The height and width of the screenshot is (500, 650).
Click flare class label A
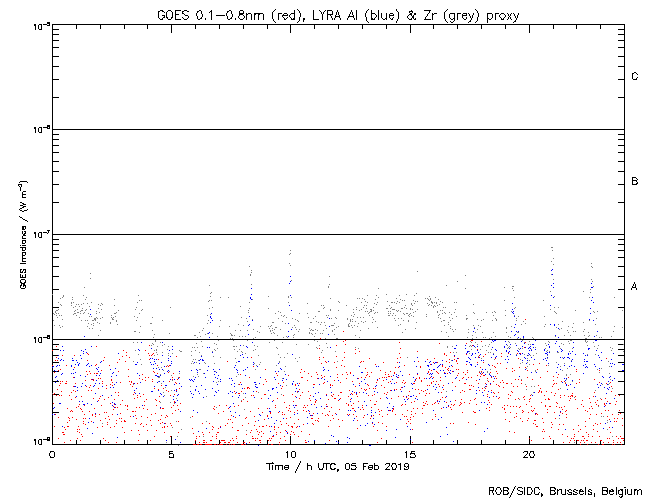coord(634,287)
